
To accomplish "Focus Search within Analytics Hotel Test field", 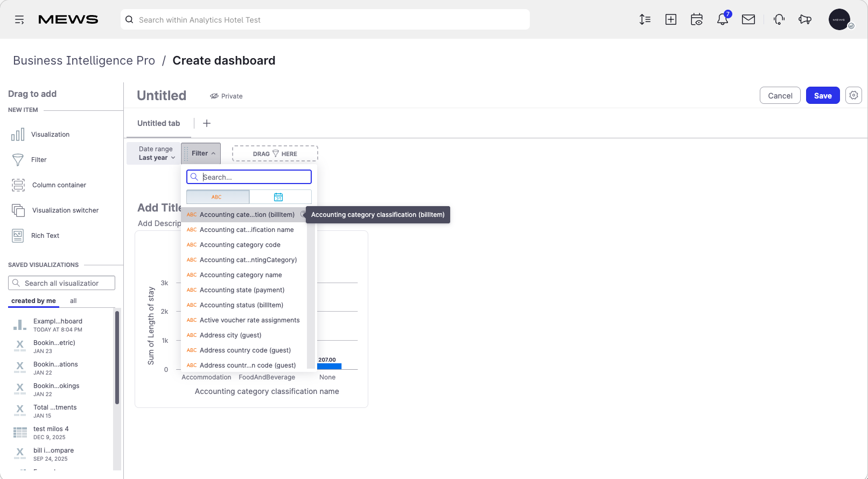I will (325, 19).
